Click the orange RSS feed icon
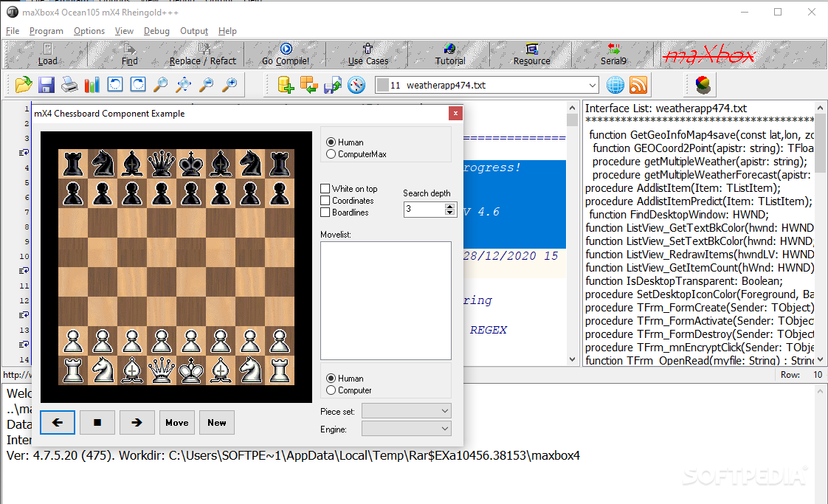The height and width of the screenshot is (504, 828). tap(638, 85)
